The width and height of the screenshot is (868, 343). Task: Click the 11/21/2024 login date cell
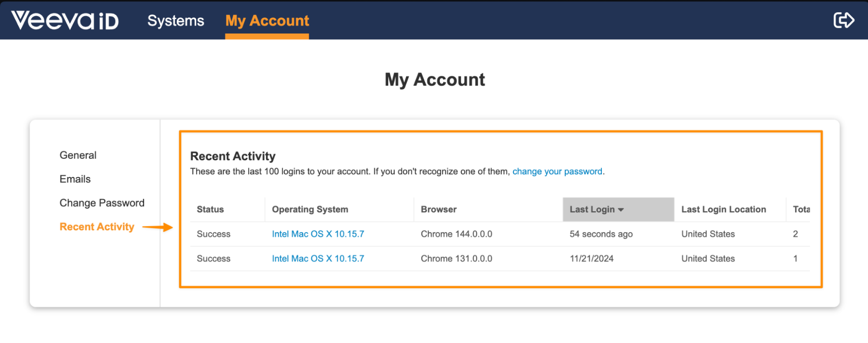591,259
